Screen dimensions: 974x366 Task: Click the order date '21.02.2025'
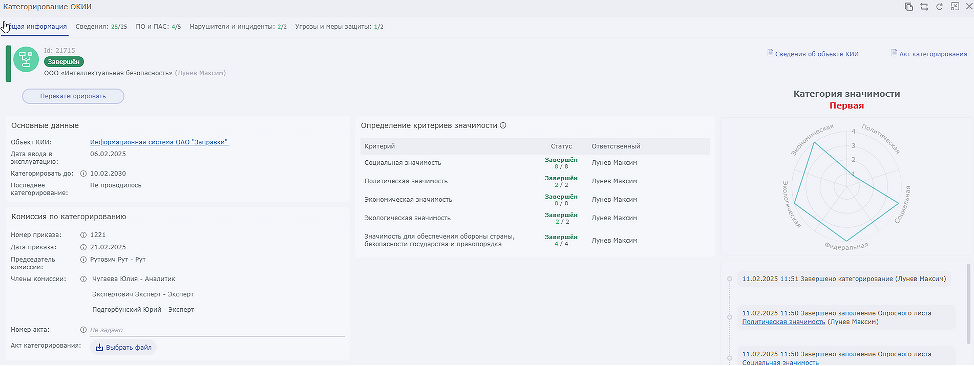pyautogui.click(x=109, y=247)
